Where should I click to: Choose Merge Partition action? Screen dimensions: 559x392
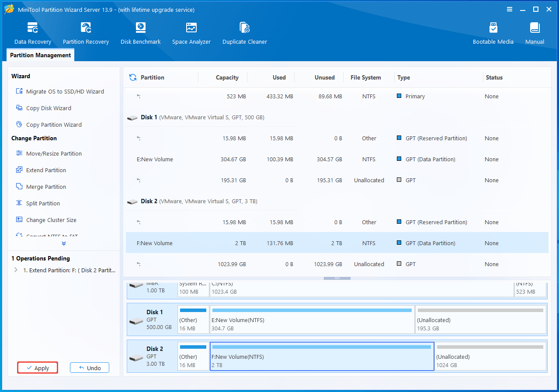[x=41, y=187]
